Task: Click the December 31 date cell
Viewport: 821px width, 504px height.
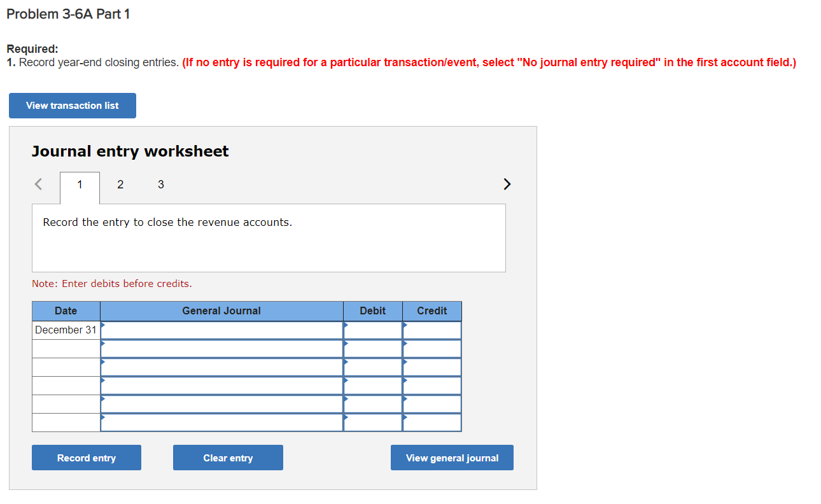Action: (x=66, y=330)
